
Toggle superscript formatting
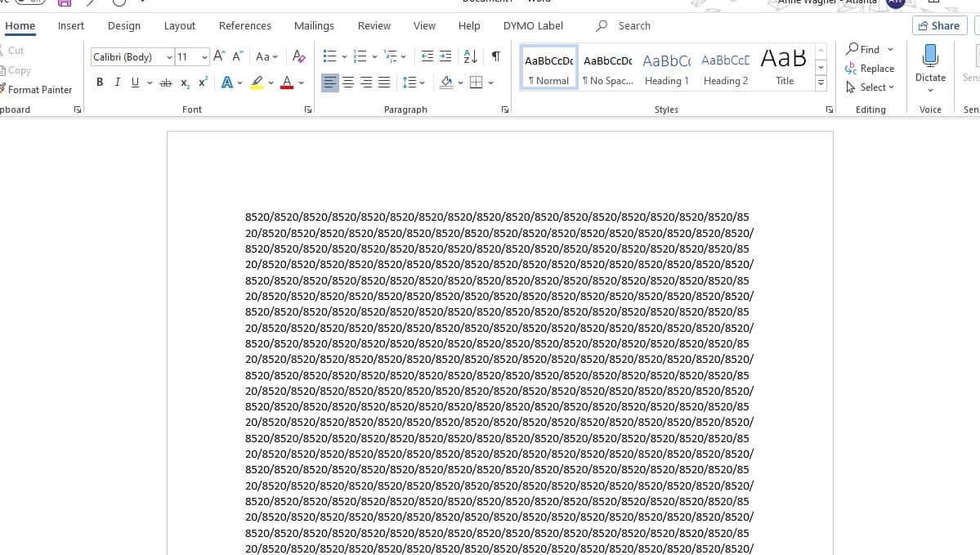click(203, 83)
